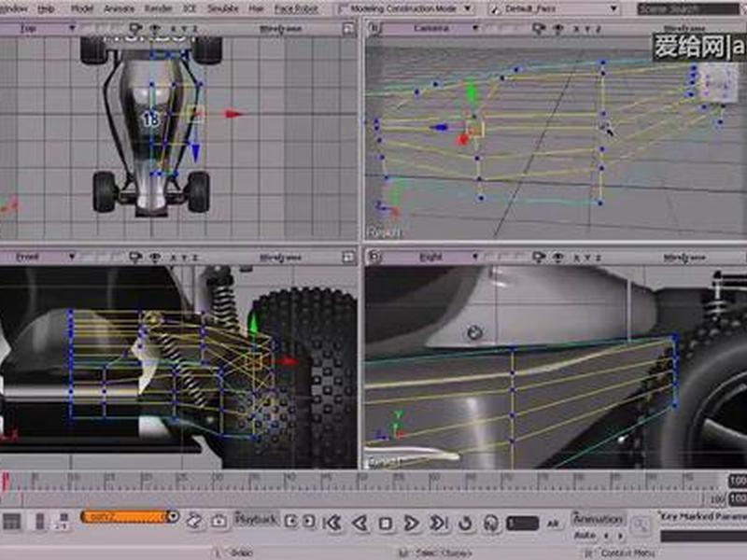Image resolution: width=747 pixels, height=560 pixels.
Task: Toggle XYZ axis buttons in Top viewport
Action: pos(183,29)
